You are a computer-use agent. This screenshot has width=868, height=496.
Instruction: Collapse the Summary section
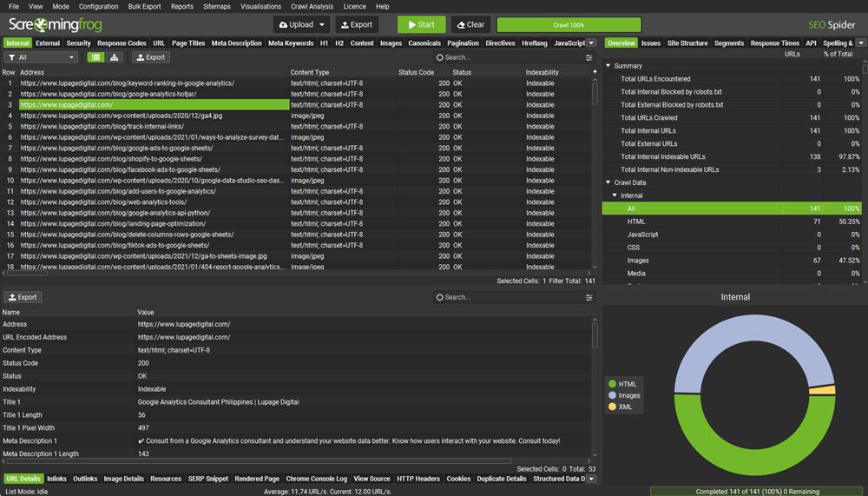point(608,66)
